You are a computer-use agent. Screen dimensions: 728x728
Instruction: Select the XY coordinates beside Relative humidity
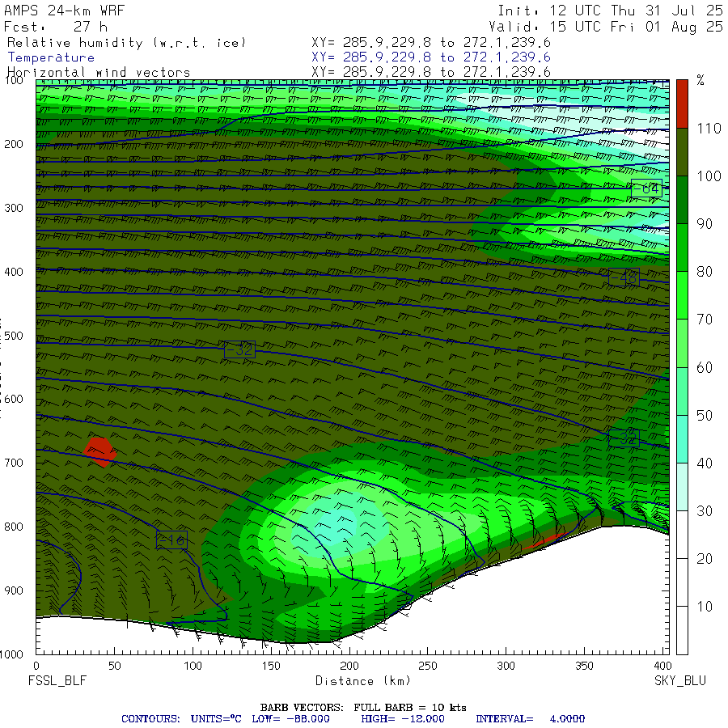(x=431, y=43)
